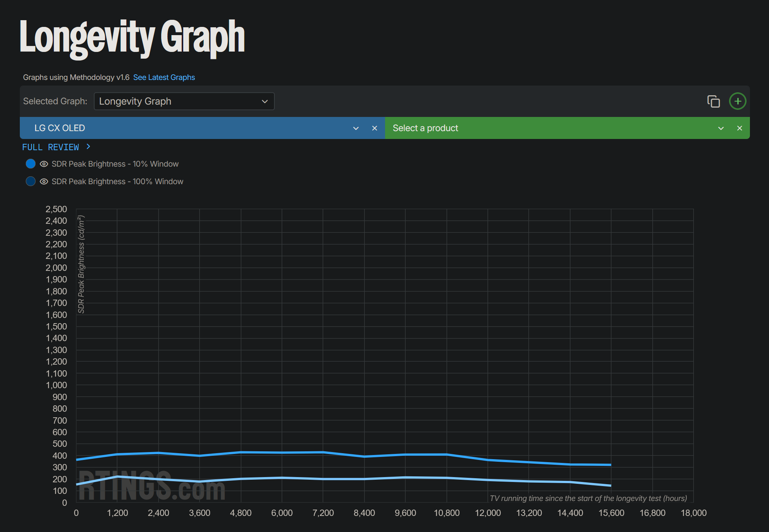
Task: Select the LG CX OLED product tab
Action: coord(187,128)
